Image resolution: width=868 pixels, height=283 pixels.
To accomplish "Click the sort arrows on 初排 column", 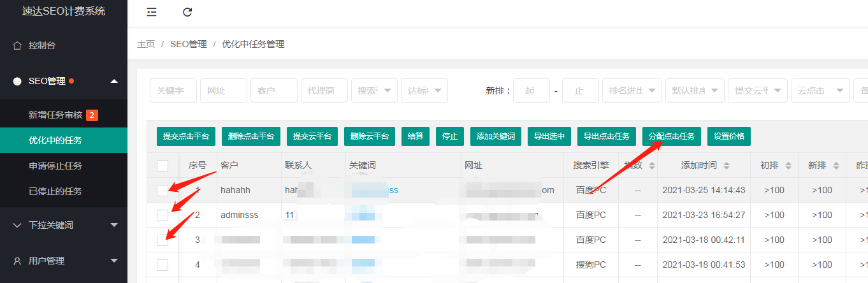I will [788, 166].
